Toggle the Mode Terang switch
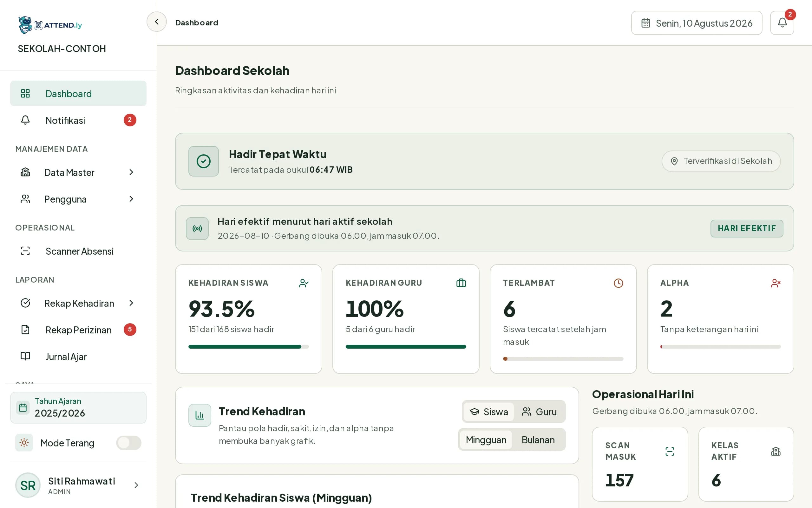Viewport: 812px width, 508px height. [x=129, y=443]
